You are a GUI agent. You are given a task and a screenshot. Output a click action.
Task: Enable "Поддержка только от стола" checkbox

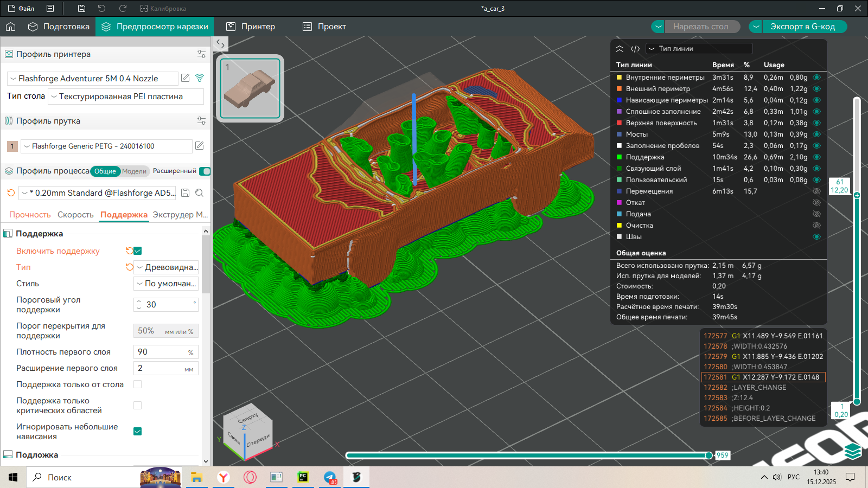[x=138, y=384]
